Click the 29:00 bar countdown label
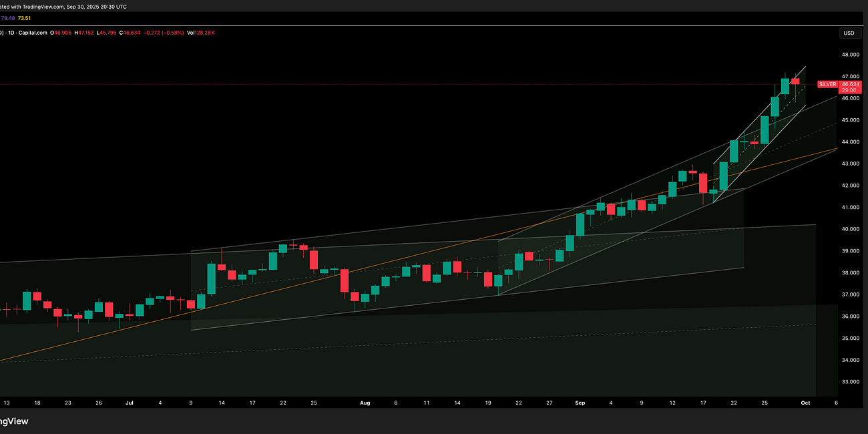 (849, 90)
